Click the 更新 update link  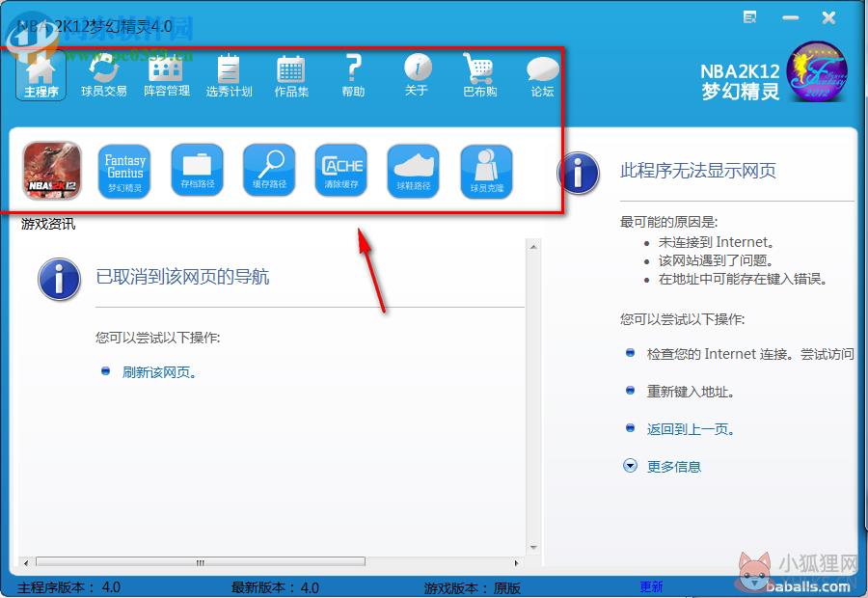click(651, 587)
